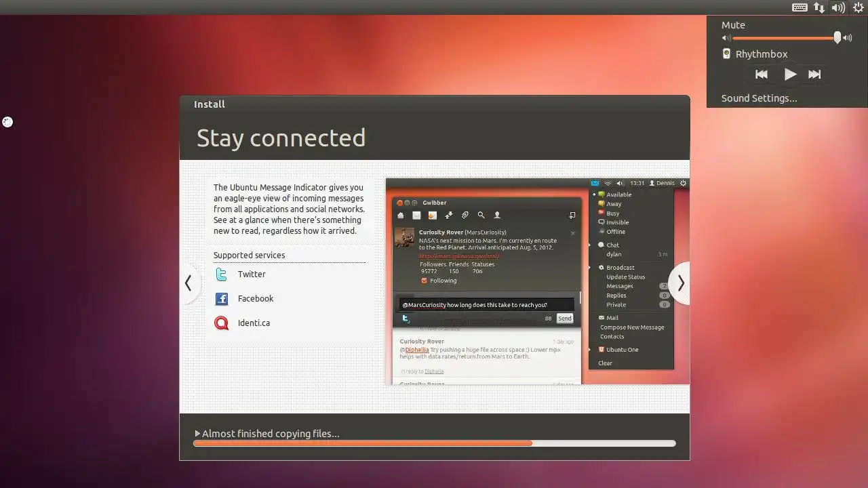Click the Send button in the pictured Gwibber window
Screen dimensions: 868x488
[x=564, y=318]
